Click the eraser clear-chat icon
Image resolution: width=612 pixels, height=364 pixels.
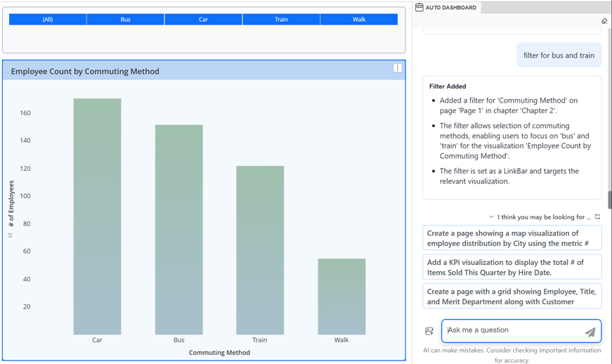pyautogui.click(x=604, y=21)
